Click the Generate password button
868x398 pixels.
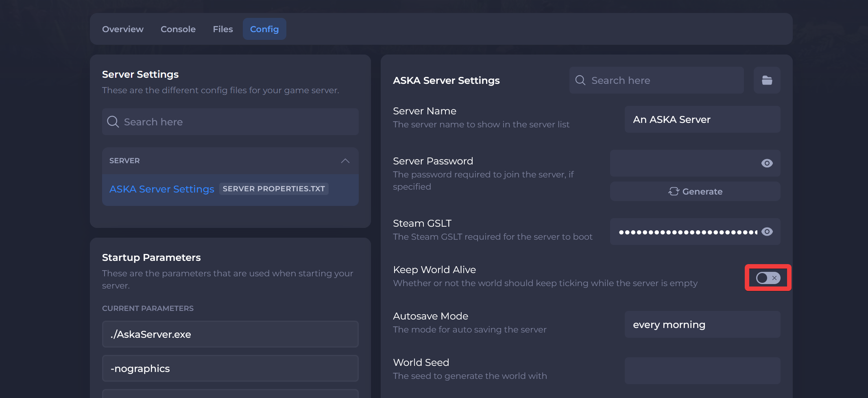pyautogui.click(x=695, y=191)
